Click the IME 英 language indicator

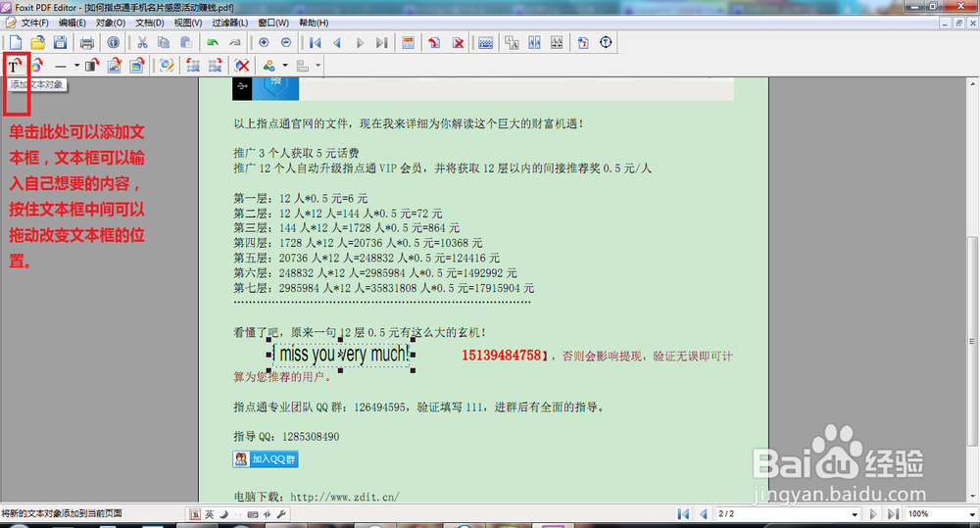pos(210,514)
